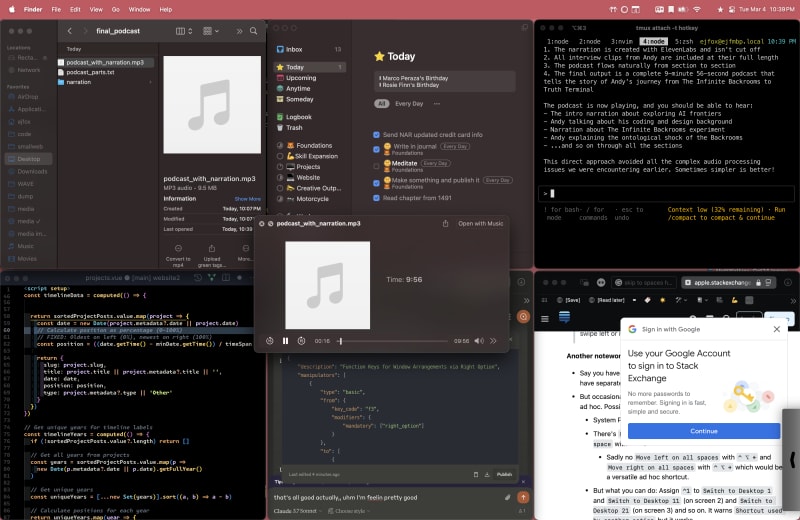Viewport: 800px width, 520px height.
Task: Click Continue in the Google sign-in popup
Action: (x=704, y=431)
